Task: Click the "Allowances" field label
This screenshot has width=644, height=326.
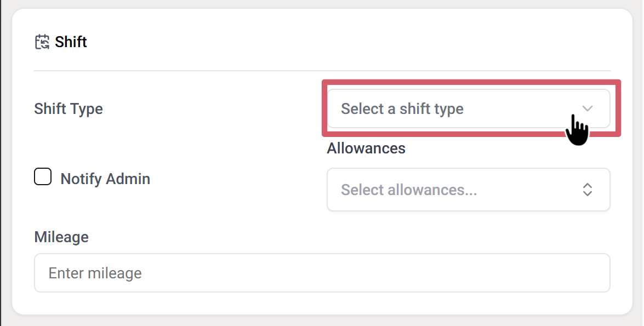Action: 366,148
